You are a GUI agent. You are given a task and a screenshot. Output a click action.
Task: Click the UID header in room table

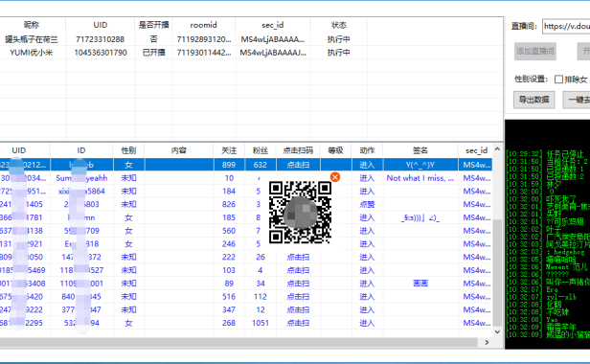[100, 25]
